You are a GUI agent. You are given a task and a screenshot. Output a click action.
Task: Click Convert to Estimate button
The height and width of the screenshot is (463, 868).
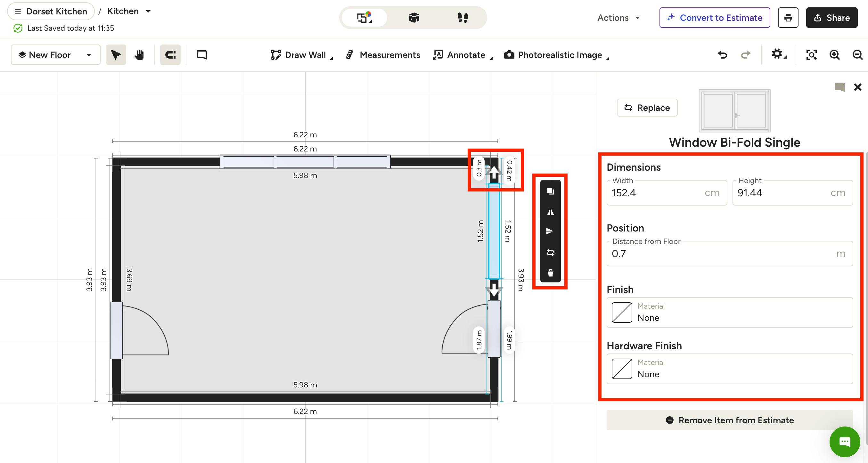715,18
